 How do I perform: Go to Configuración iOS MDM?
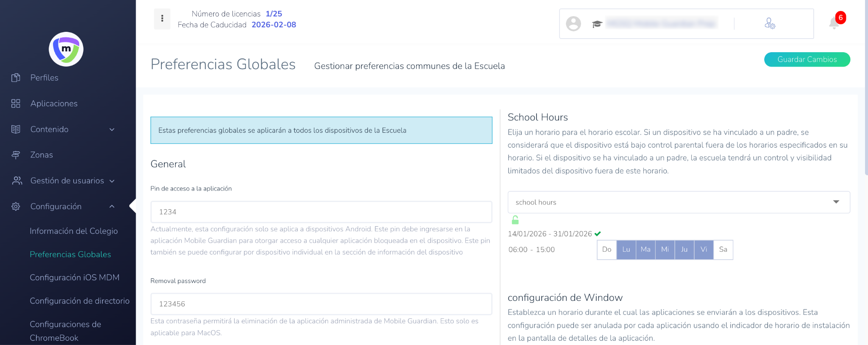point(75,278)
